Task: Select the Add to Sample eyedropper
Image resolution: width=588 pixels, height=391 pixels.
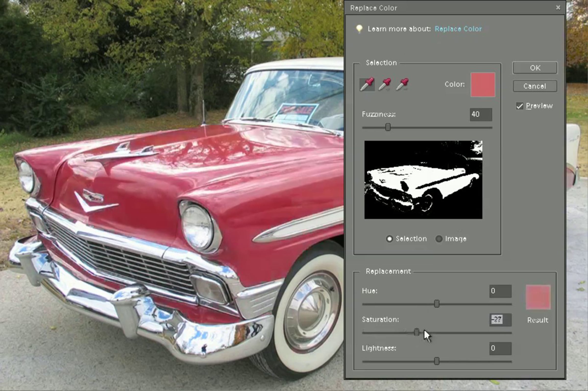Action: pos(385,85)
